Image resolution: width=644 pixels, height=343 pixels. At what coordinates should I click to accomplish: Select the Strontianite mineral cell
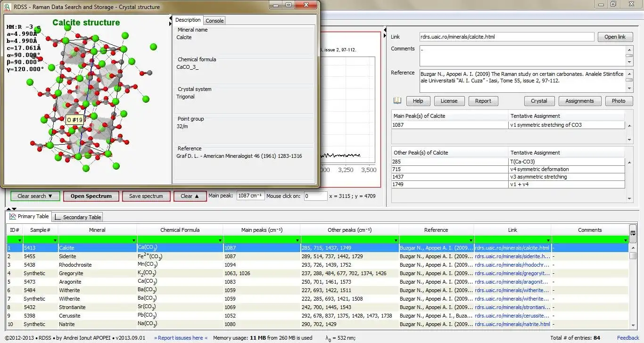coord(97,307)
